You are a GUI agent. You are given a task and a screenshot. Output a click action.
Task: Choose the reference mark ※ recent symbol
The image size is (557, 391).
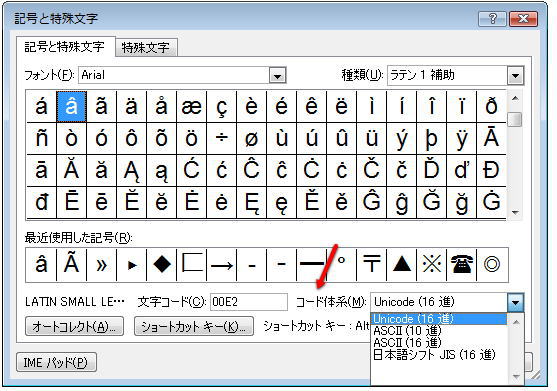point(432,265)
